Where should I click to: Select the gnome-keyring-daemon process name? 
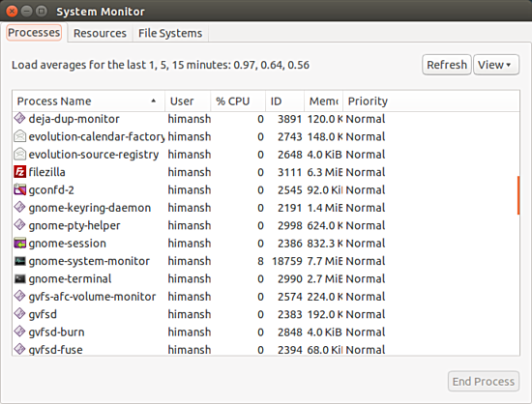(x=90, y=208)
